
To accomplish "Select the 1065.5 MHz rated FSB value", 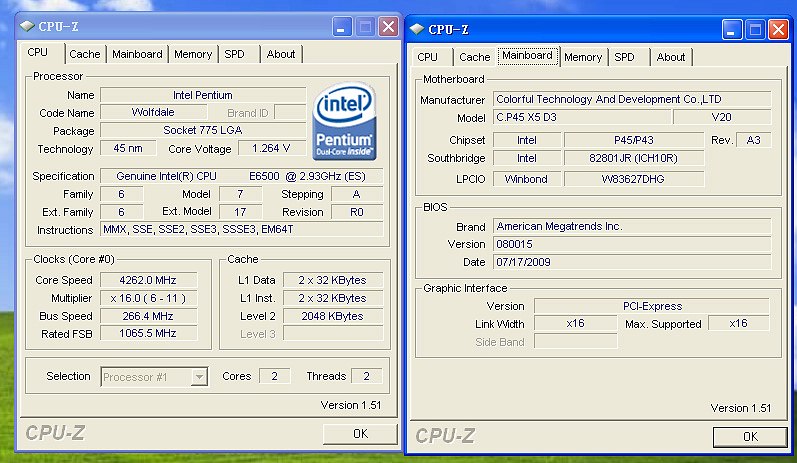I will click(148, 333).
